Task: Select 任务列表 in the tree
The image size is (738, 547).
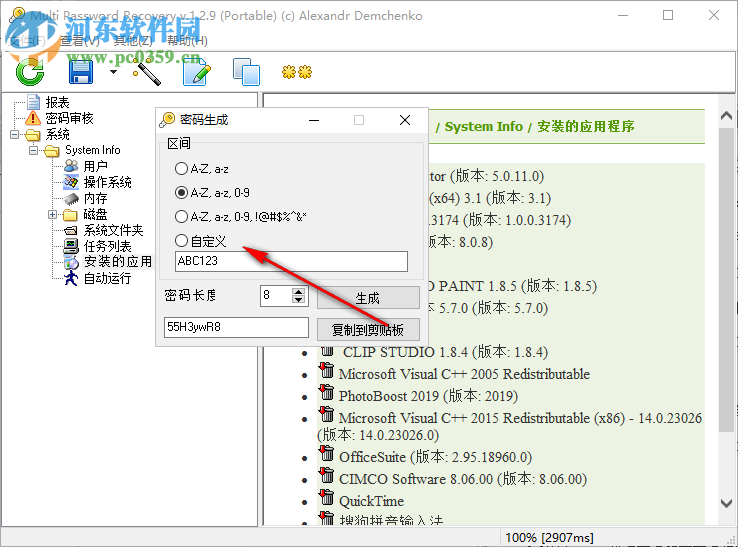Action: coord(107,246)
